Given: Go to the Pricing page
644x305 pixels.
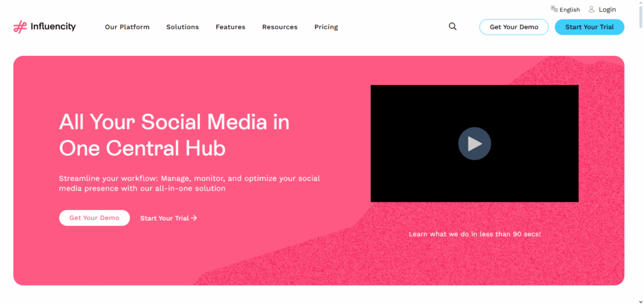Looking at the screenshot, I should pyautogui.click(x=326, y=27).
